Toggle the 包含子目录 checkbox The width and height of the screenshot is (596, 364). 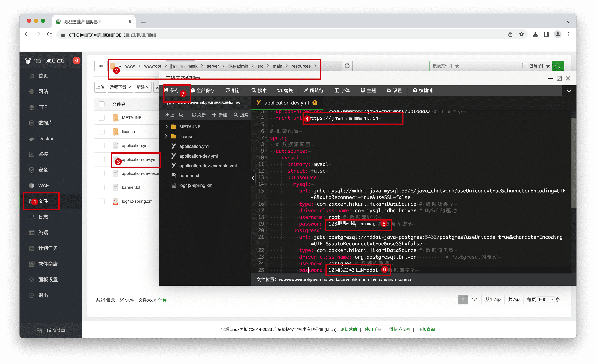(524, 66)
